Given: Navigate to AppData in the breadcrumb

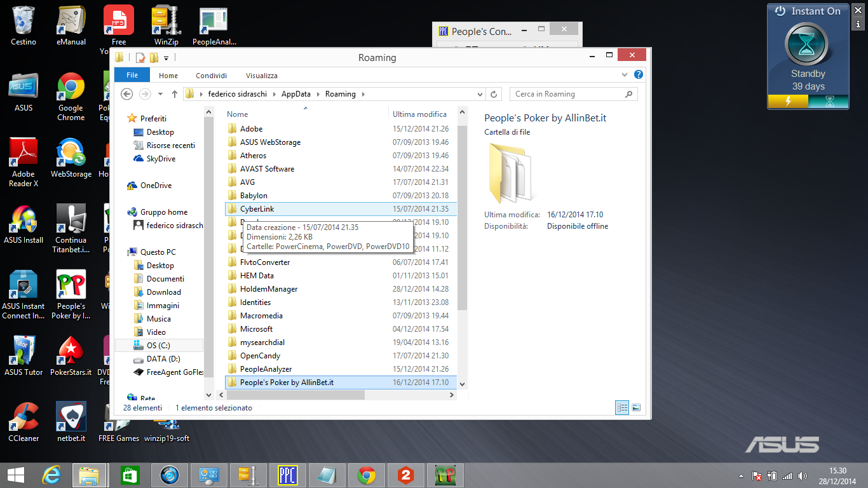Looking at the screenshot, I should click(x=296, y=94).
